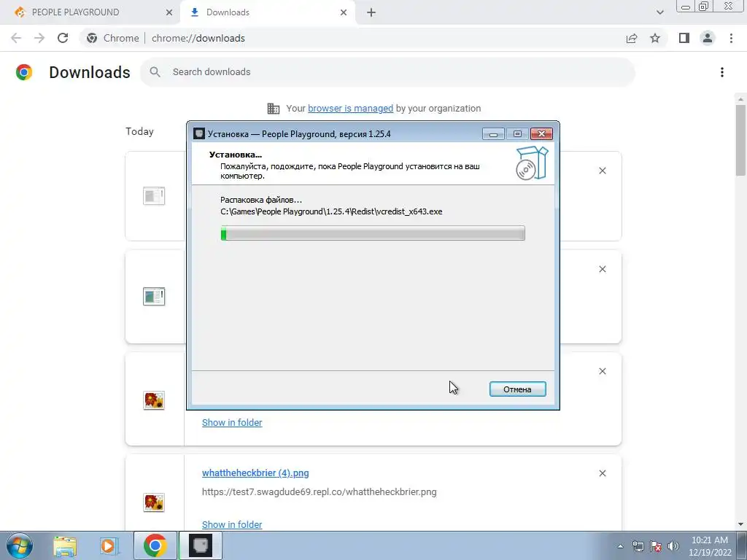Launch Windows Media Player from taskbar
The width and height of the screenshot is (747, 560).
[x=109, y=546]
